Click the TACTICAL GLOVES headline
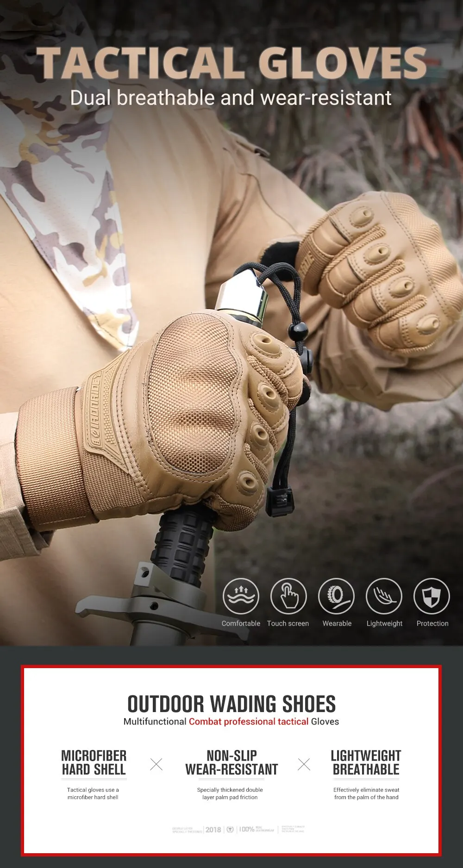Screen dimensions: 463x868 [x=231, y=63]
